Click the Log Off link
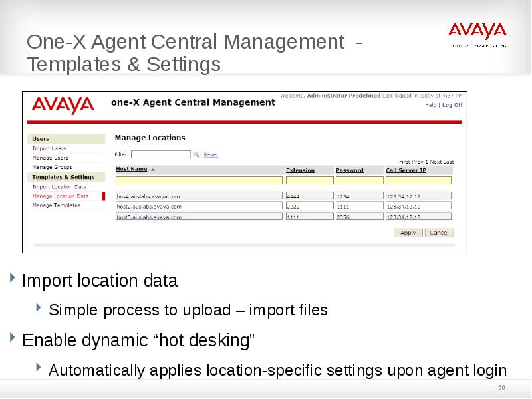532x399 pixels. (452, 105)
